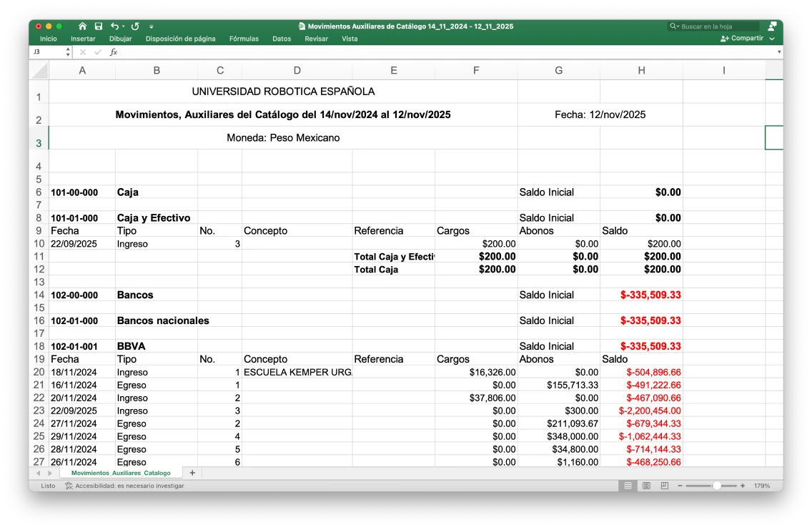Click the Undo icon
Screen dimensions: 812x530
click(114, 26)
